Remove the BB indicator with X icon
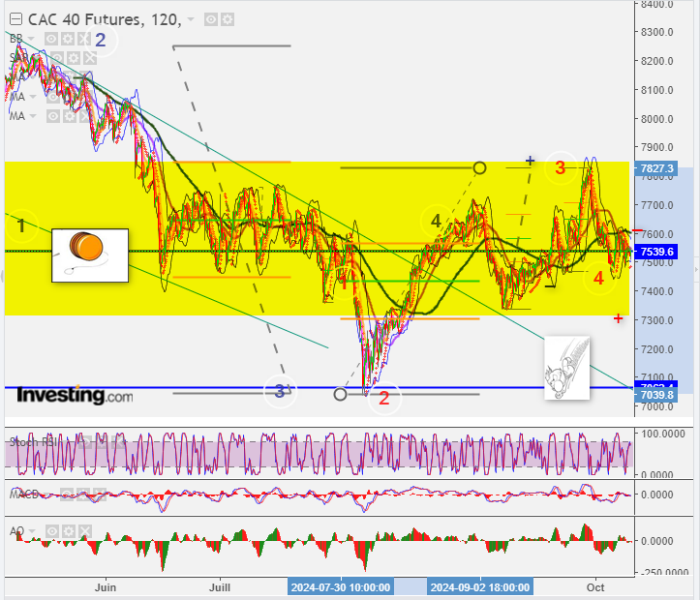This screenshot has width=700, height=600. pyautogui.click(x=84, y=39)
